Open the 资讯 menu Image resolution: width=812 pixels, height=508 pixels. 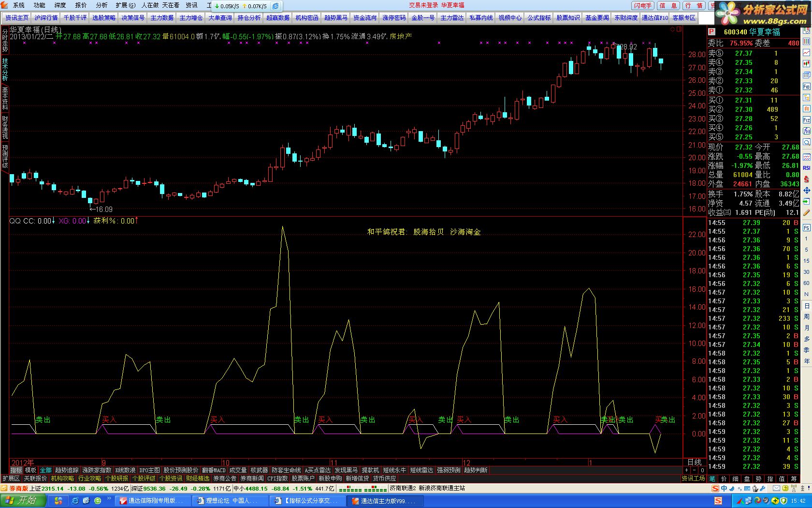point(191,5)
